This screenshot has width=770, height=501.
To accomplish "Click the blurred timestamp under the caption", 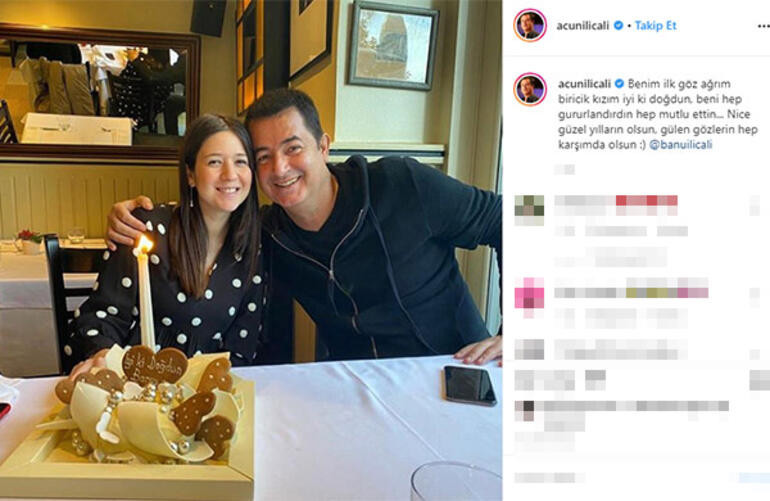I will click(564, 169).
